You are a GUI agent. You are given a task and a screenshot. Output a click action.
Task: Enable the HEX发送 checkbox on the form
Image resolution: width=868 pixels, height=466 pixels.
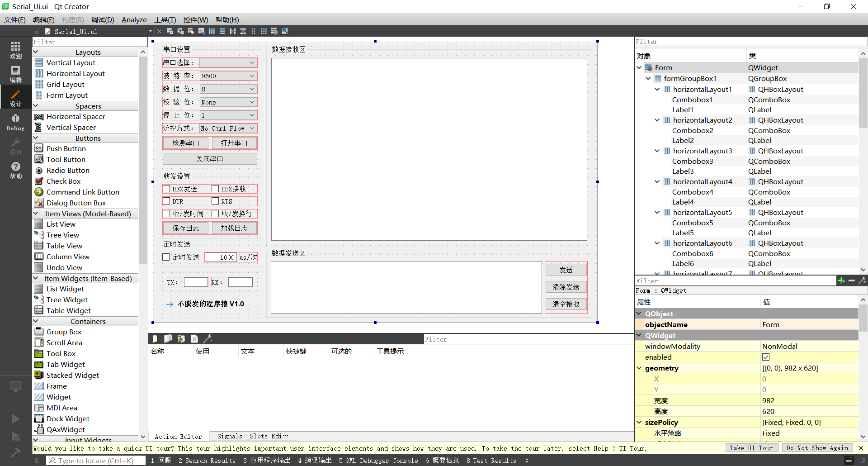(166, 189)
